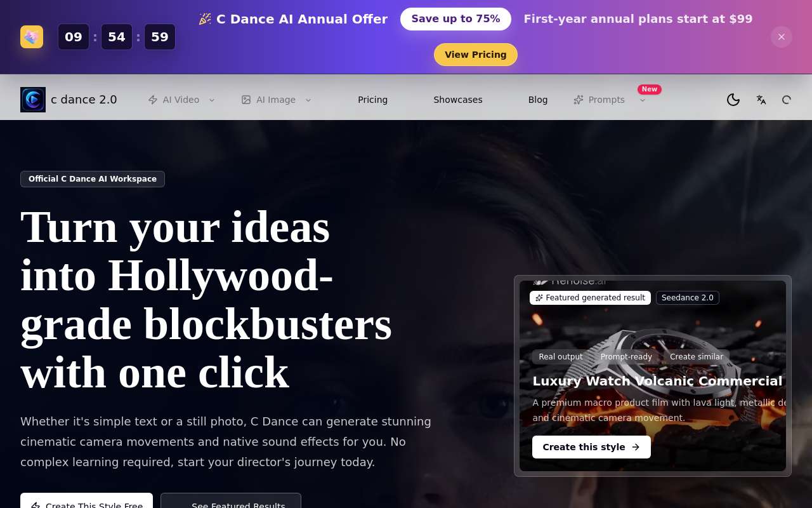Image resolution: width=812 pixels, height=508 pixels.
Task: Open the AI Video menu
Action: (182, 100)
